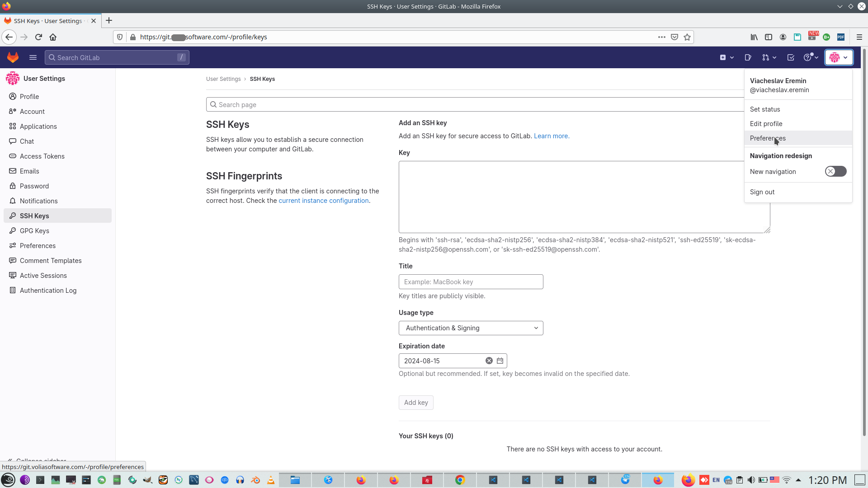Viewport: 868px width, 488px height.
Task: Open the Help question mark menu
Action: click(811, 57)
